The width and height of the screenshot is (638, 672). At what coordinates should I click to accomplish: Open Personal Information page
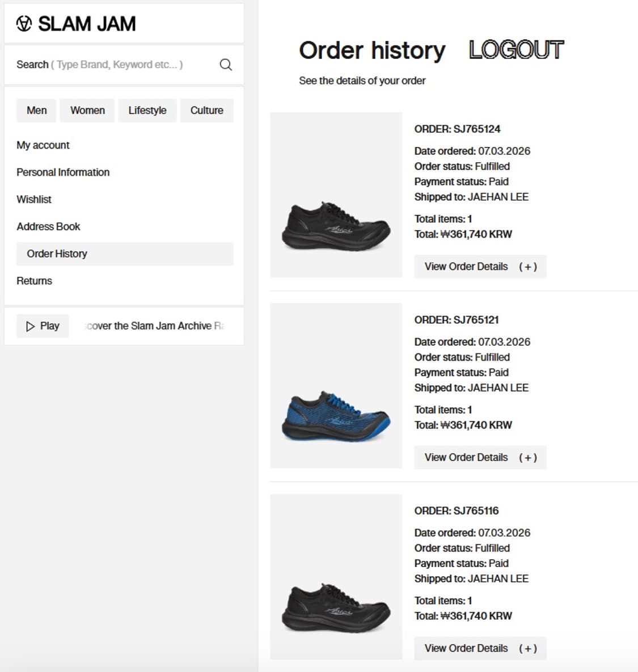(63, 172)
